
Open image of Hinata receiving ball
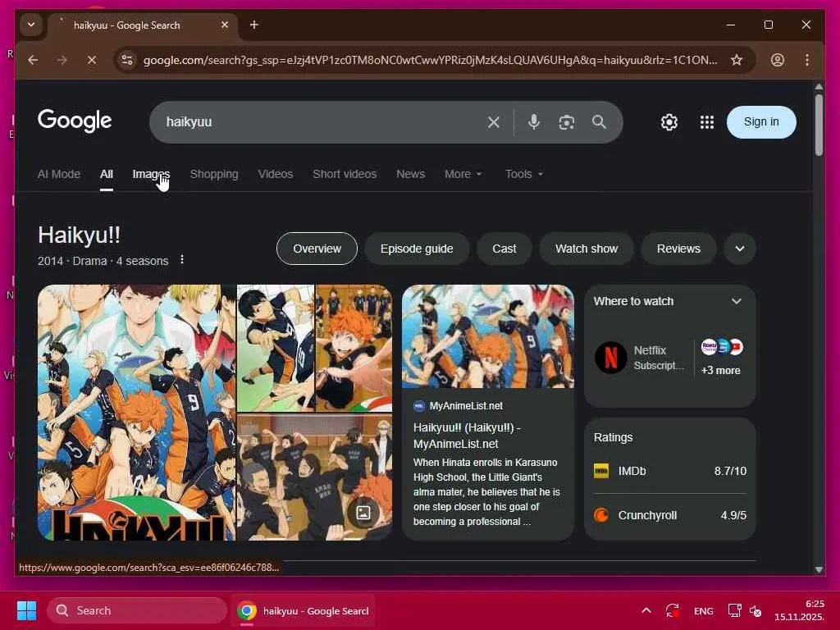354,348
